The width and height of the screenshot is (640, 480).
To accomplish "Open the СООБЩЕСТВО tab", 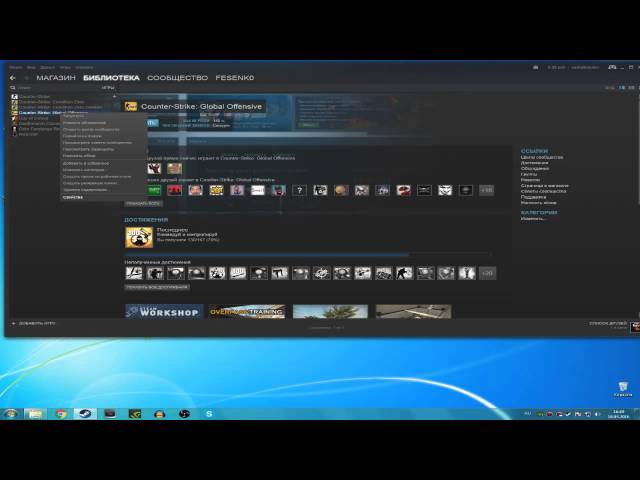I will coord(178,78).
